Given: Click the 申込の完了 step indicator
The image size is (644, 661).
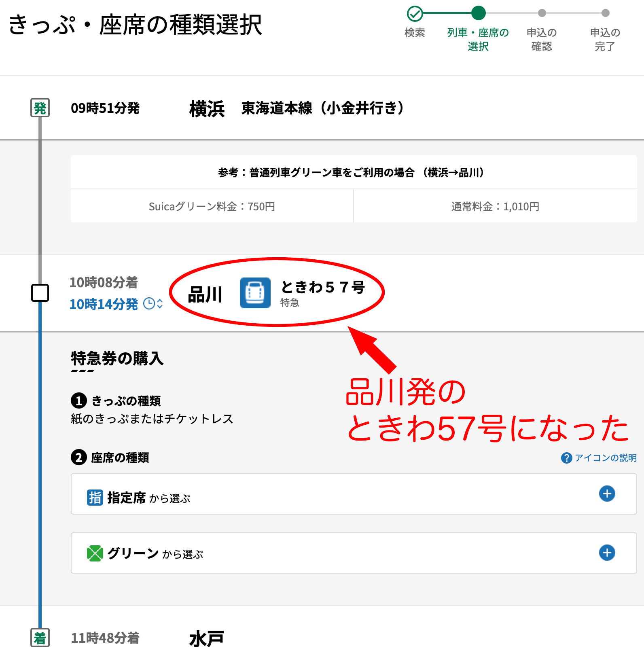Looking at the screenshot, I should 605,13.
